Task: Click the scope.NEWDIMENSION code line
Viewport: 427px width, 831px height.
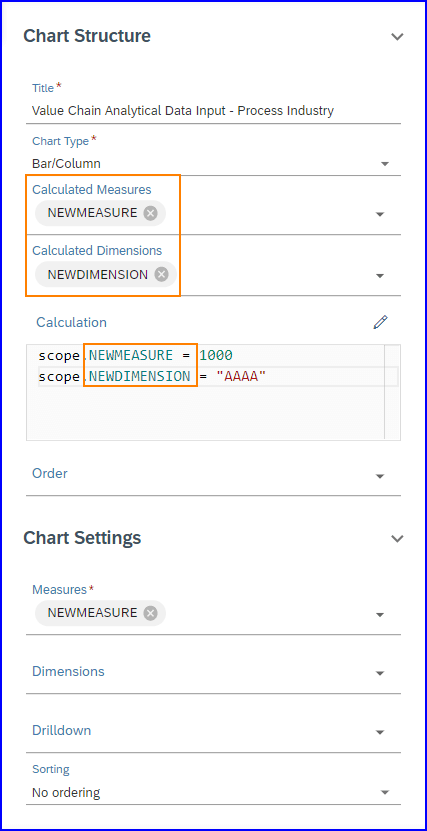Action: (x=152, y=377)
